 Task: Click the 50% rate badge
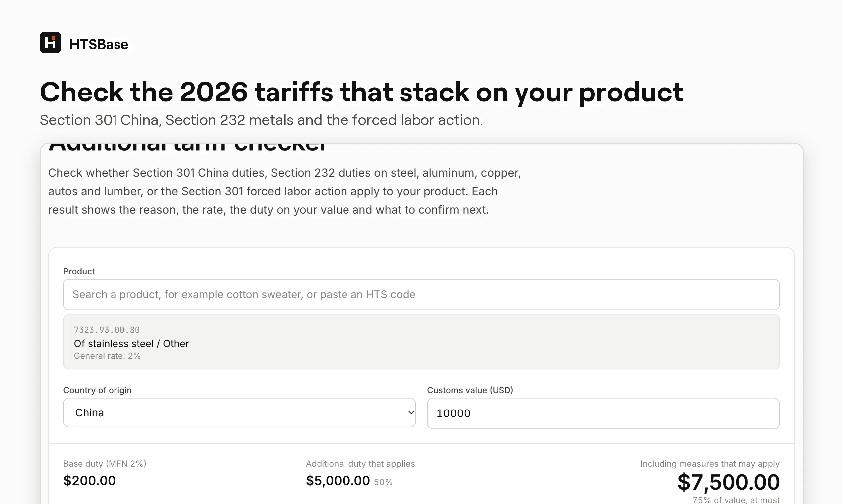click(x=383, y=482)
